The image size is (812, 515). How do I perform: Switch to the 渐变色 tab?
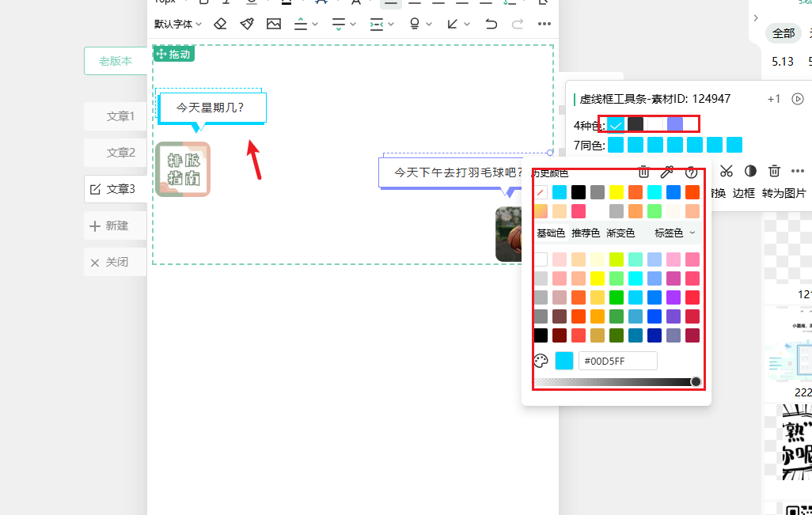[x=620, y=233]
